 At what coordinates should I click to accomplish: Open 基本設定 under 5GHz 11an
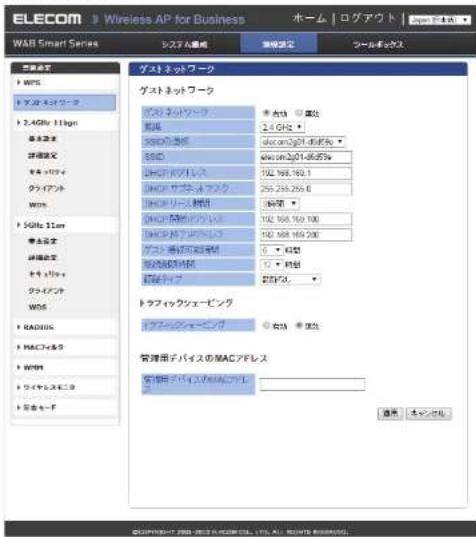(x=43, y=241)
